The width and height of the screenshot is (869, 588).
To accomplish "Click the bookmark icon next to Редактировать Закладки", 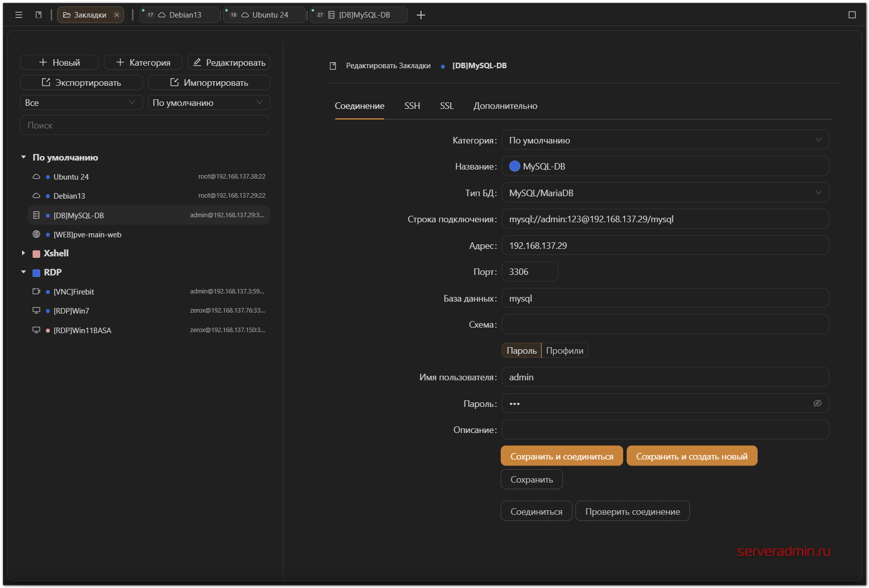I will 333,66.
